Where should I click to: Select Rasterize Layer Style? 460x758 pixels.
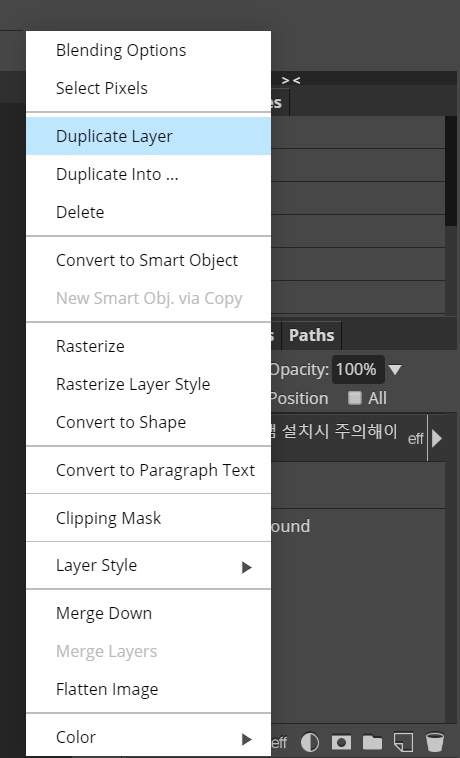click(x=148, y=384)
